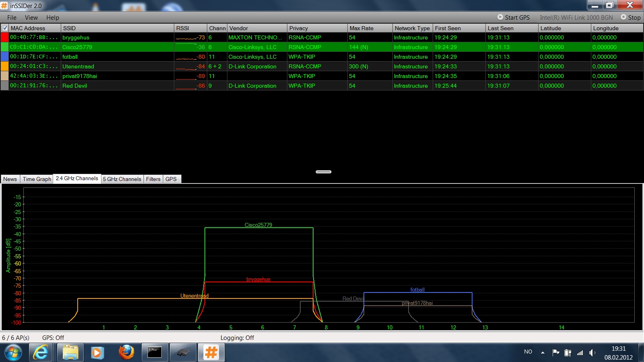Toggle the green swatch for Cisco25779
Screen dimensions: 644x362
click(x=4, y=47)
